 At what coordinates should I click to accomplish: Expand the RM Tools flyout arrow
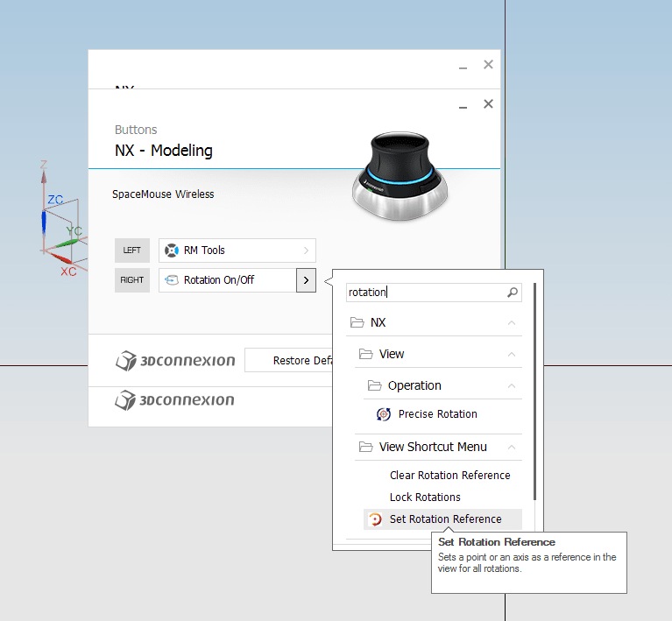(306, 251)
